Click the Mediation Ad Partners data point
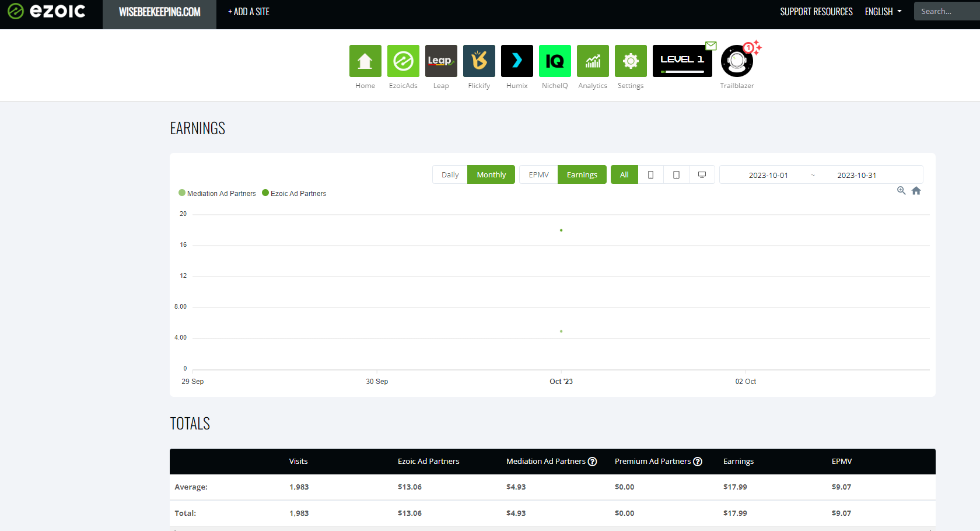The image size is (980, 531). click(561, 331)
